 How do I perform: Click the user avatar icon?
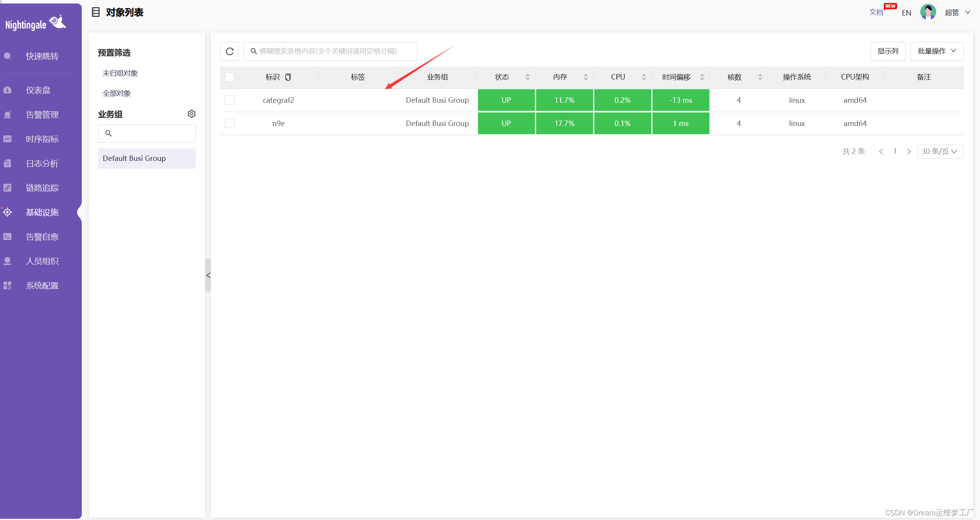pos(928,12)
